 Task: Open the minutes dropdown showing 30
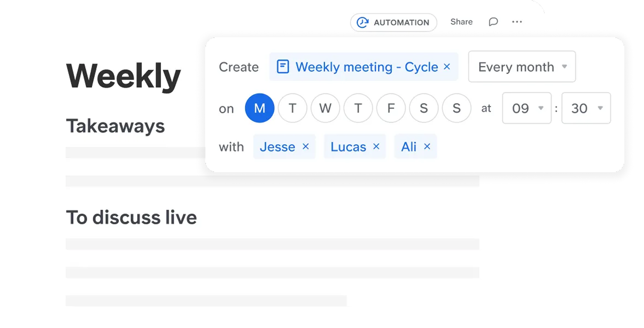coord(586,108)
